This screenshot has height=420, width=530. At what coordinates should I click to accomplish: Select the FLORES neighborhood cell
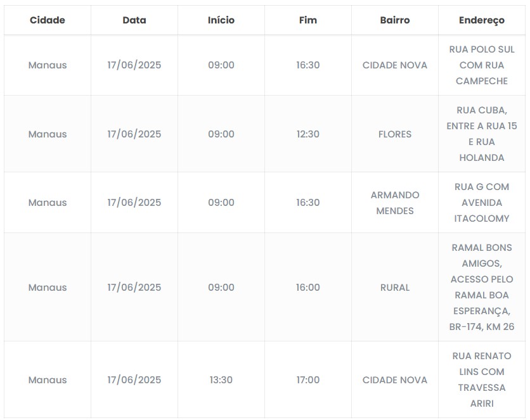coord(395,134)
